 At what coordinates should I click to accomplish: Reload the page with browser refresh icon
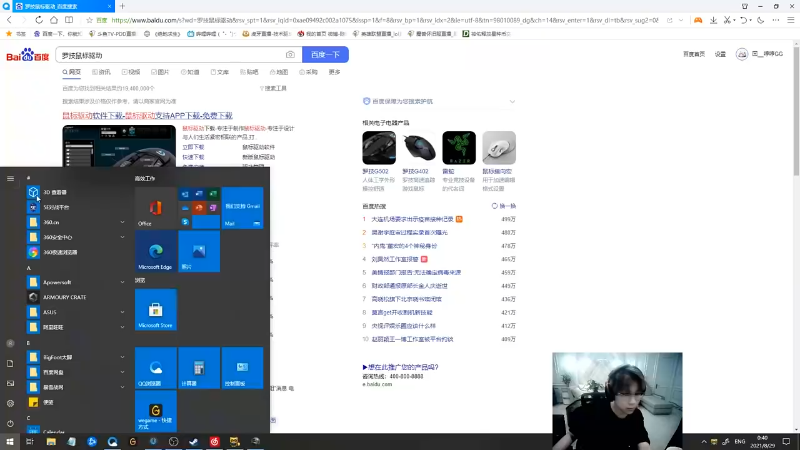pyautogui.click(x=39, y=20)
